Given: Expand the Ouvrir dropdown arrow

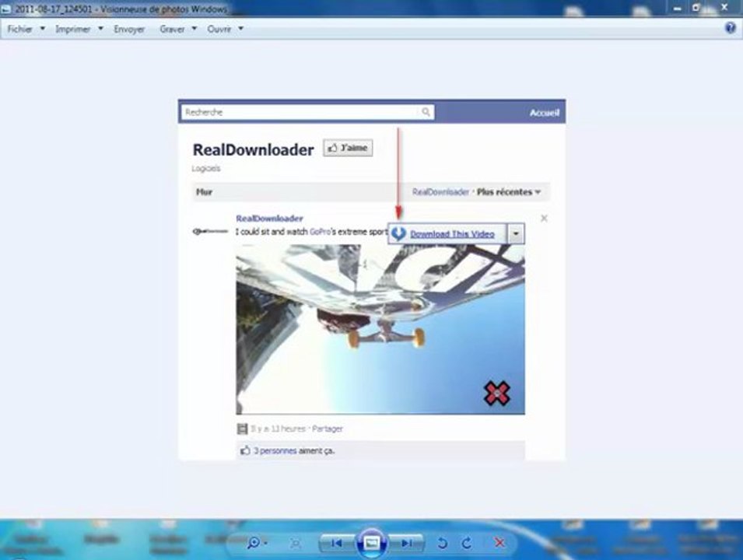Looking at the screenshot, I should pyautogui.click(x=240, y=29).
